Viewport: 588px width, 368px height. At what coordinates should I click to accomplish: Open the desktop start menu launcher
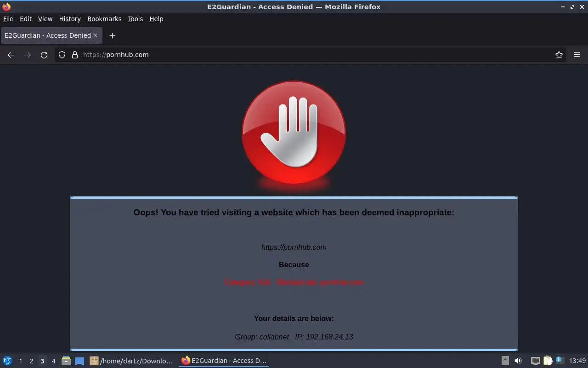click(x=7, y=361)
